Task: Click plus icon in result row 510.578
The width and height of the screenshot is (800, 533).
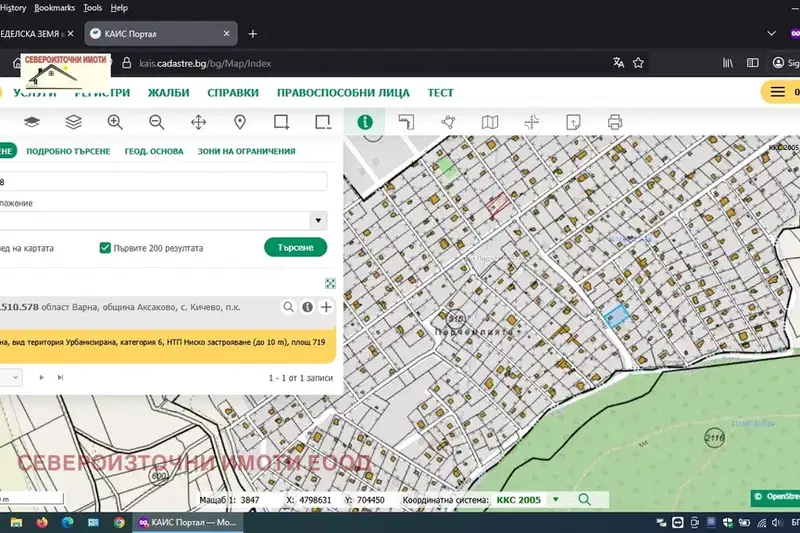Action: (326, 307)
